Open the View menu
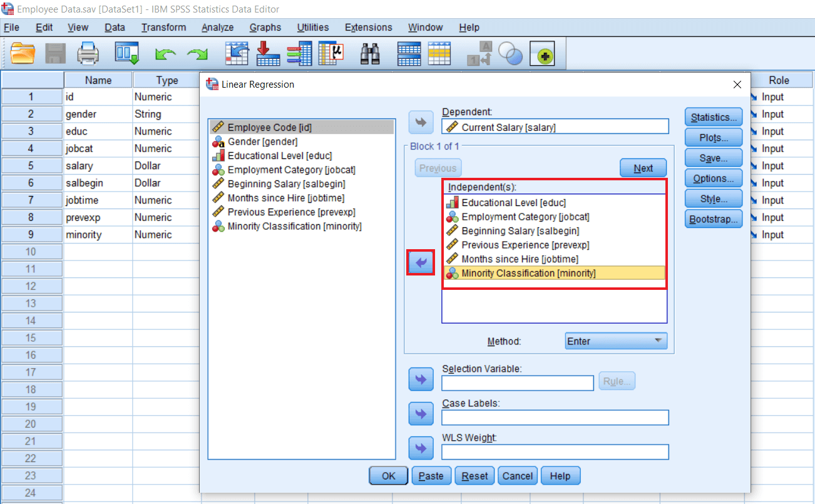Viewport: 815px width, 504px height. [x=78, y=28]
